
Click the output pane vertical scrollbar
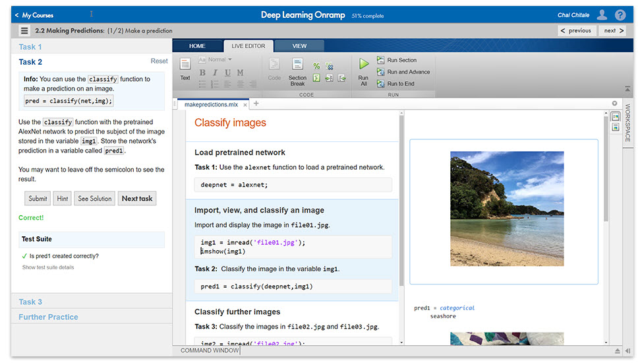[x=606, y=168]
